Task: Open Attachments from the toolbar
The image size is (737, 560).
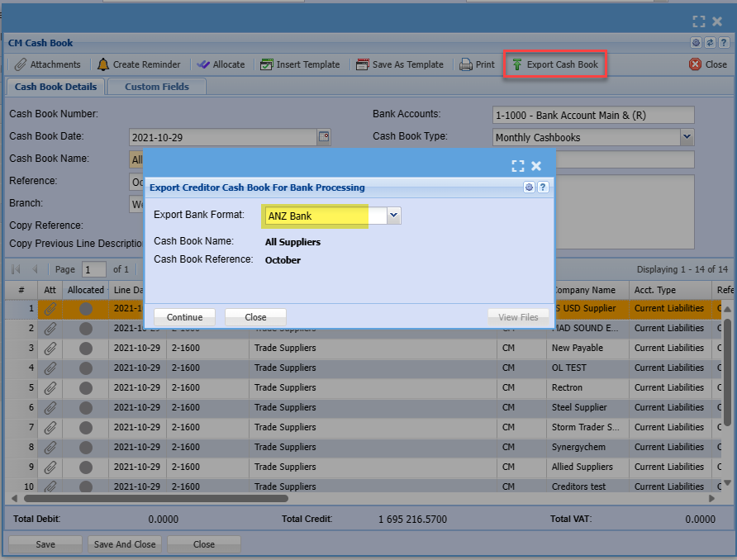Action: (x=48, y=64)
